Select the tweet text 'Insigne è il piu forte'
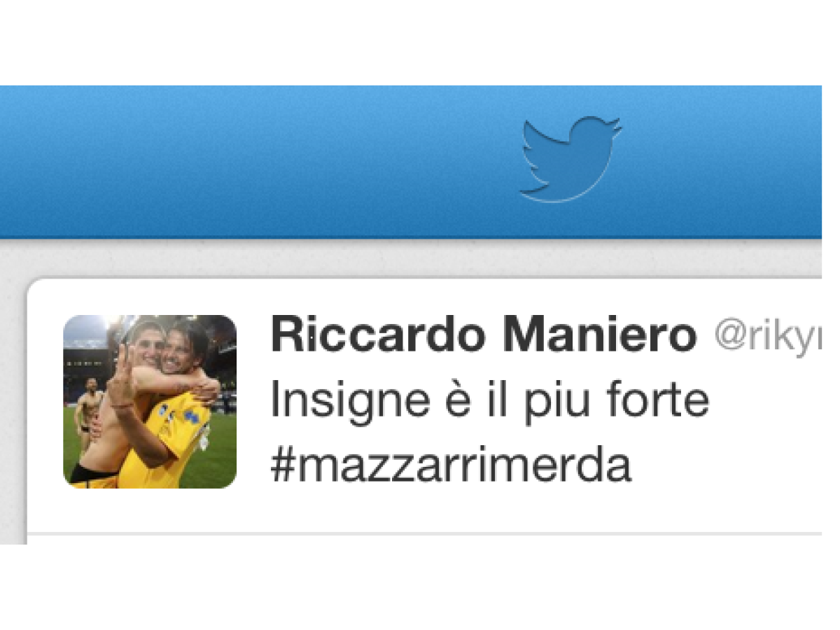 tap(490, 401)
